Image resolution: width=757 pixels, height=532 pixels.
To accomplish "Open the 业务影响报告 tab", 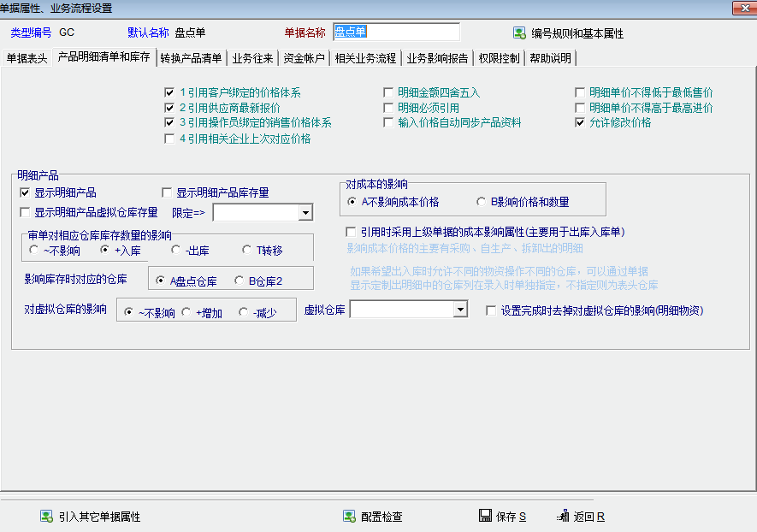I will (437, 59).
